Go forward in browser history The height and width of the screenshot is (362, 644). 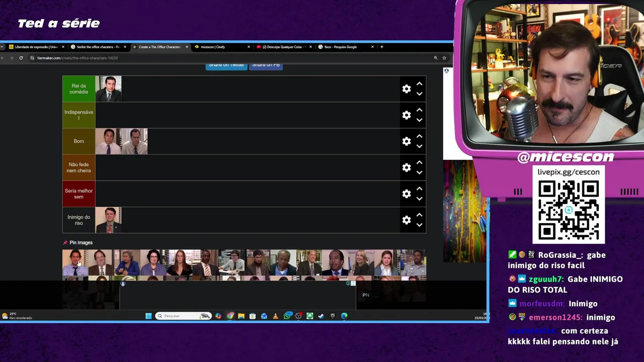coord(11,58)
